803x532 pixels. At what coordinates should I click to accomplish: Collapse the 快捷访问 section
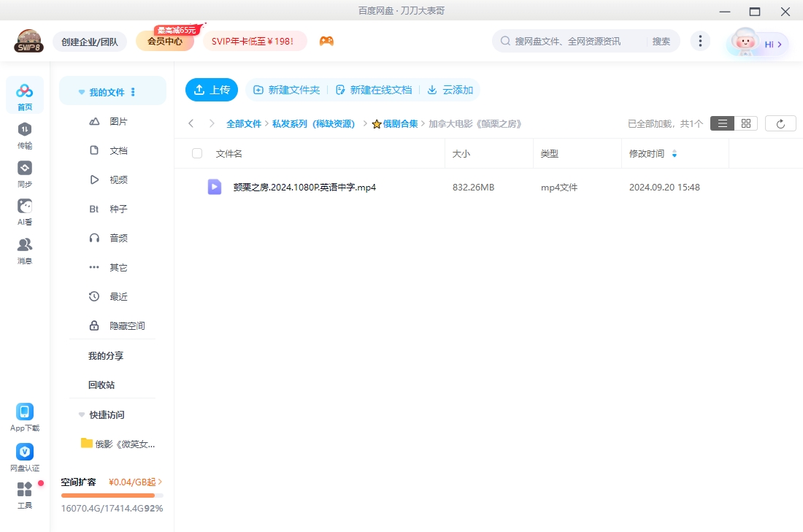click(81, 415)
